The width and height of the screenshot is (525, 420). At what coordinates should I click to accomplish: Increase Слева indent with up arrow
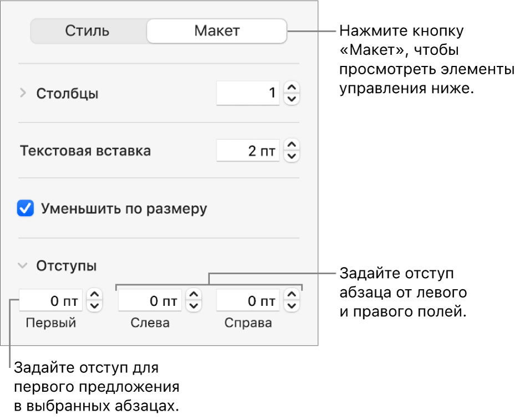pyautogui.click(x=193, y=295)
